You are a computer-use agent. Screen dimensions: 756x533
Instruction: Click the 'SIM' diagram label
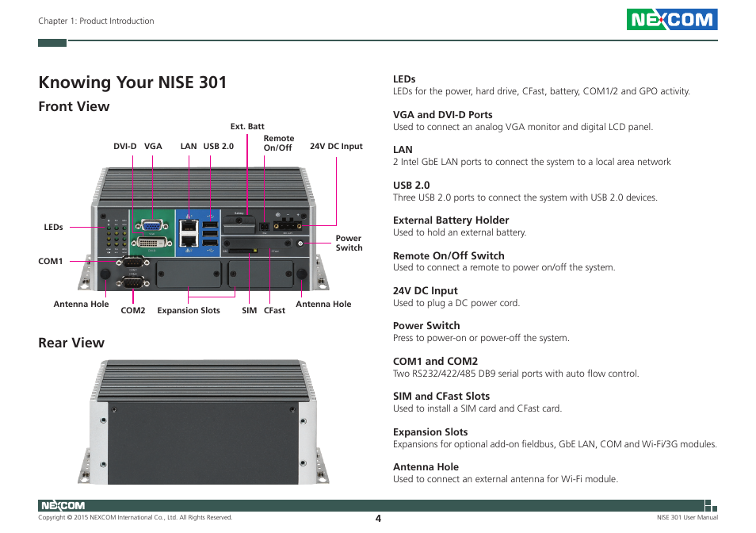click(250, 310)
